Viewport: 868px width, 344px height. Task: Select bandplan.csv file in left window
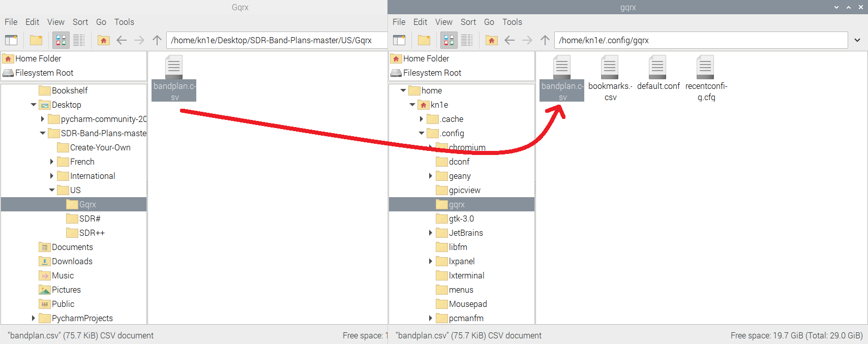tap(174, 78)
